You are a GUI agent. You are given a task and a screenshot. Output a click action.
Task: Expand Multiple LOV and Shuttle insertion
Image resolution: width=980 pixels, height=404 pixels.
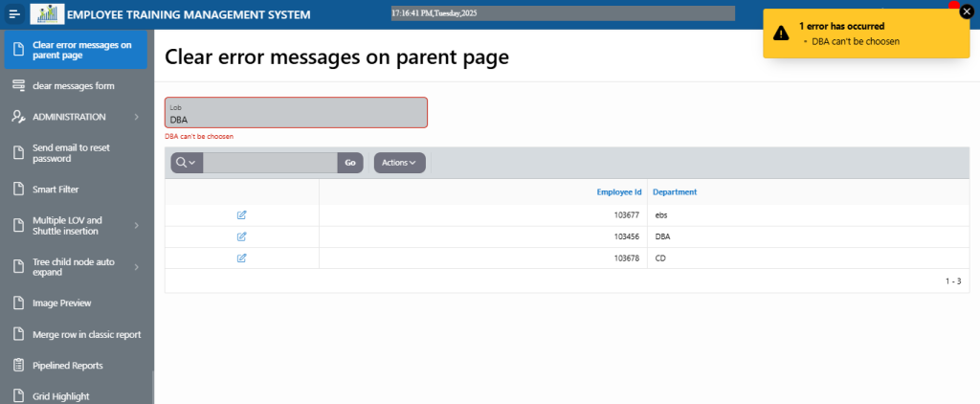point(137,226)
